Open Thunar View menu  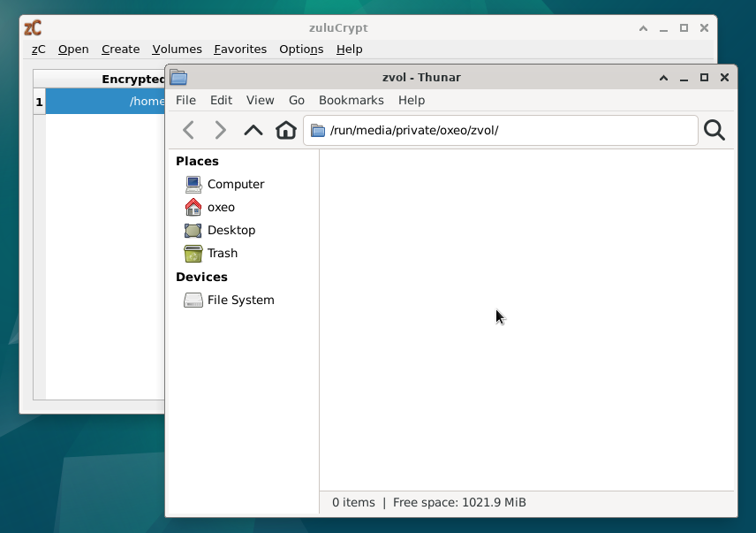pos(260,101)
